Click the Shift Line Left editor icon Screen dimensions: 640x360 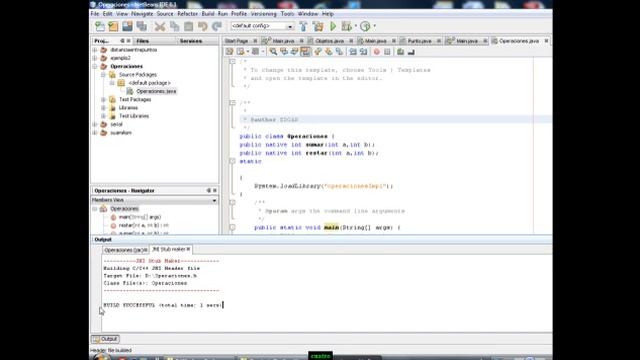353,52
